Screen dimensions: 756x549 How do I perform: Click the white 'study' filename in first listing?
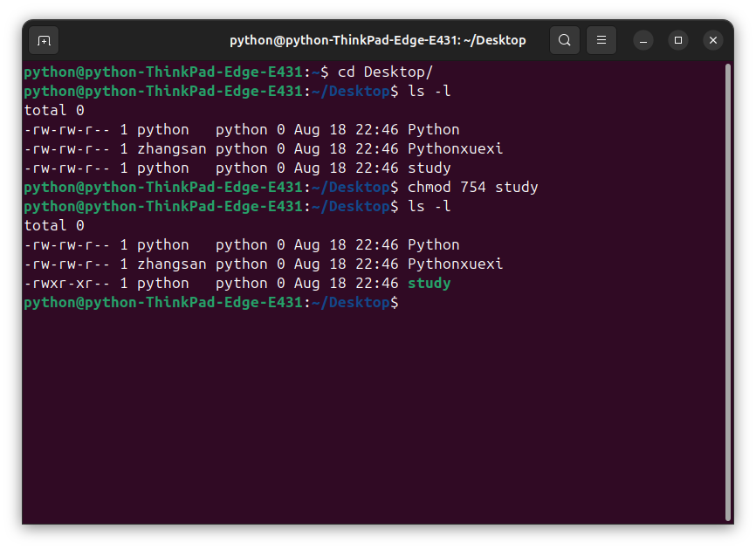click(430, 168)
